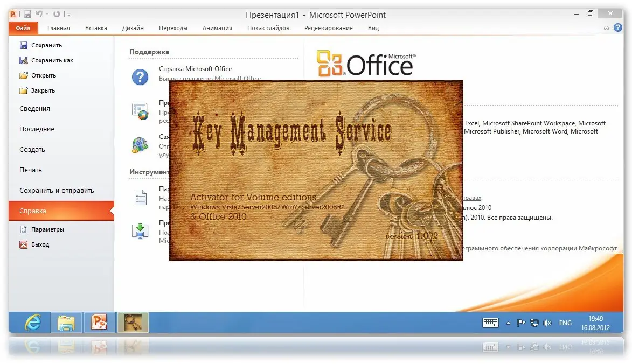Click the ENG language indicator
This screenshot has height=364, width=632.
(565, 323)
